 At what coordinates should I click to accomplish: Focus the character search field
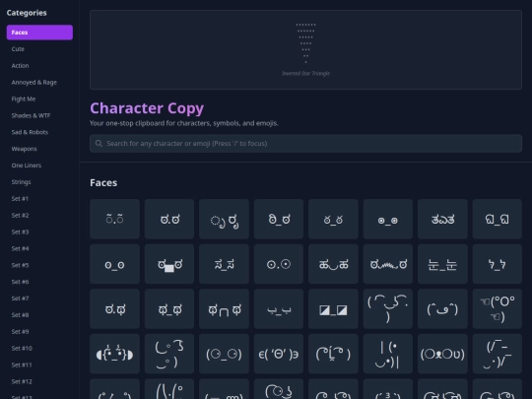305,143
